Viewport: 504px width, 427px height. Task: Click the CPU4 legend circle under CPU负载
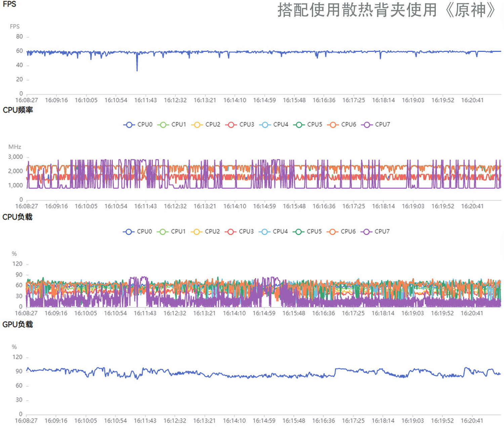pyautogui.click(x=265, y=231)
